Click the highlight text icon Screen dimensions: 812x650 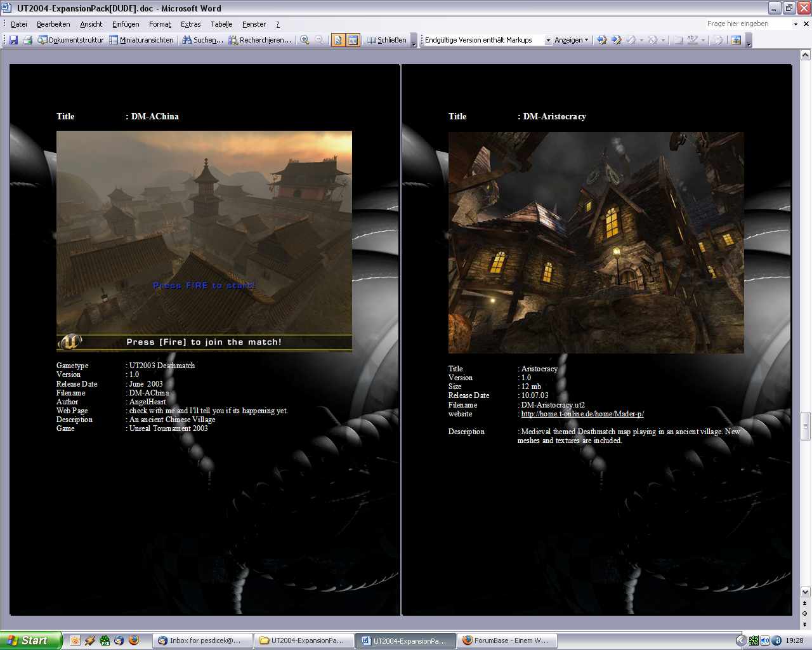[x=693, y=40]
